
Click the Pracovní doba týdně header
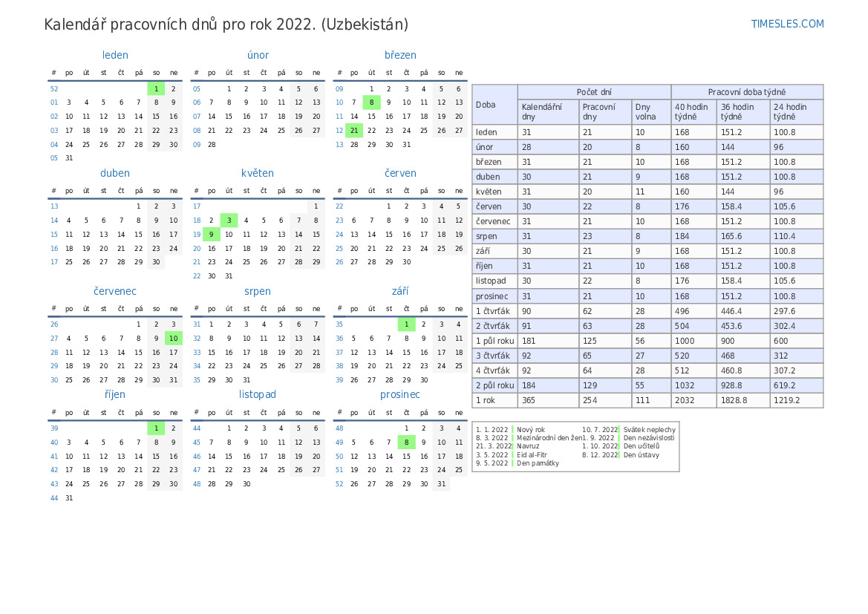coord(747,92)
